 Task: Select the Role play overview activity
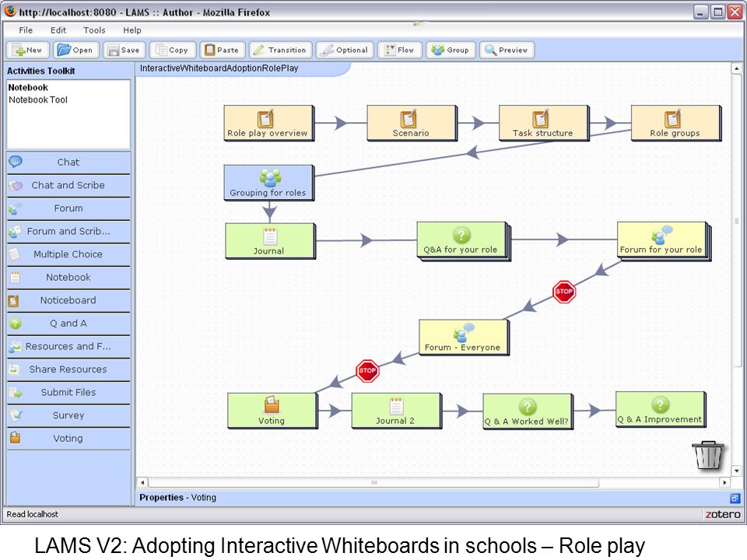[x=268, y=123]
